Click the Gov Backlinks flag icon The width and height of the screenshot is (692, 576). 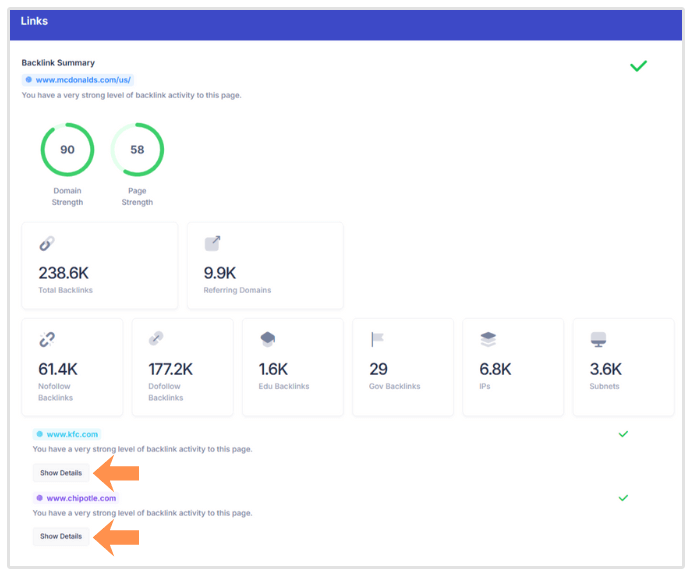(x=377, y=340)
